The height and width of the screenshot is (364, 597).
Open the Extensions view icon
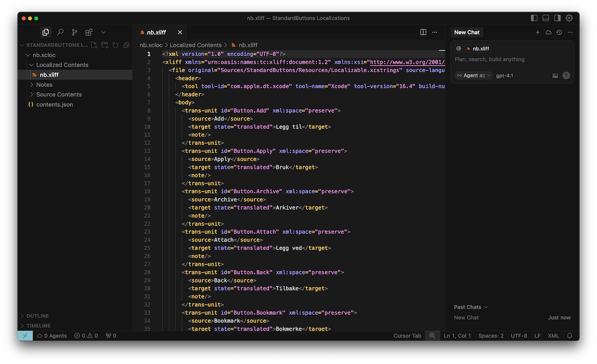[89, 32]
